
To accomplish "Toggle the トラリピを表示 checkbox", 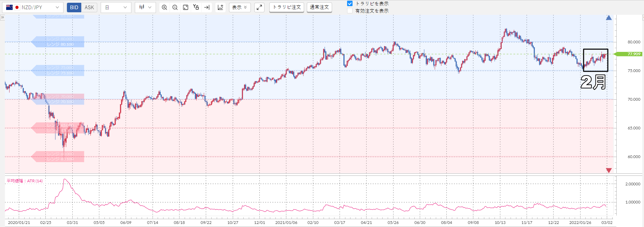I will (350, 3).
